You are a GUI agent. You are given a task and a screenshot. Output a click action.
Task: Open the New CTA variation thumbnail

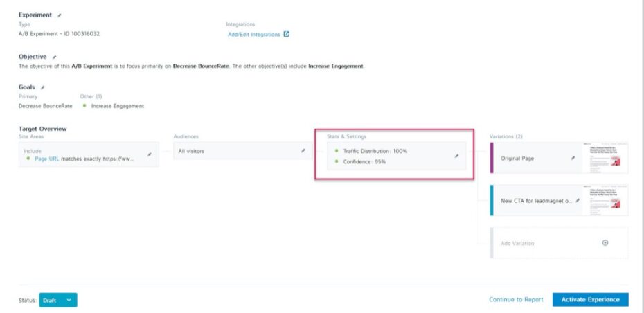click(x=607, y=200)
